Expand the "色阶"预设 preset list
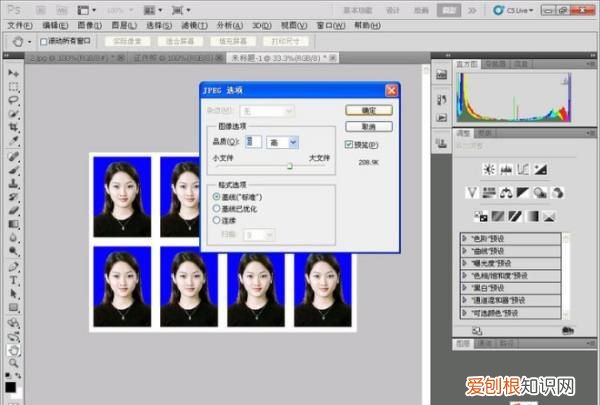This screenshot has width=600, height=405. [x=466, y=238]
